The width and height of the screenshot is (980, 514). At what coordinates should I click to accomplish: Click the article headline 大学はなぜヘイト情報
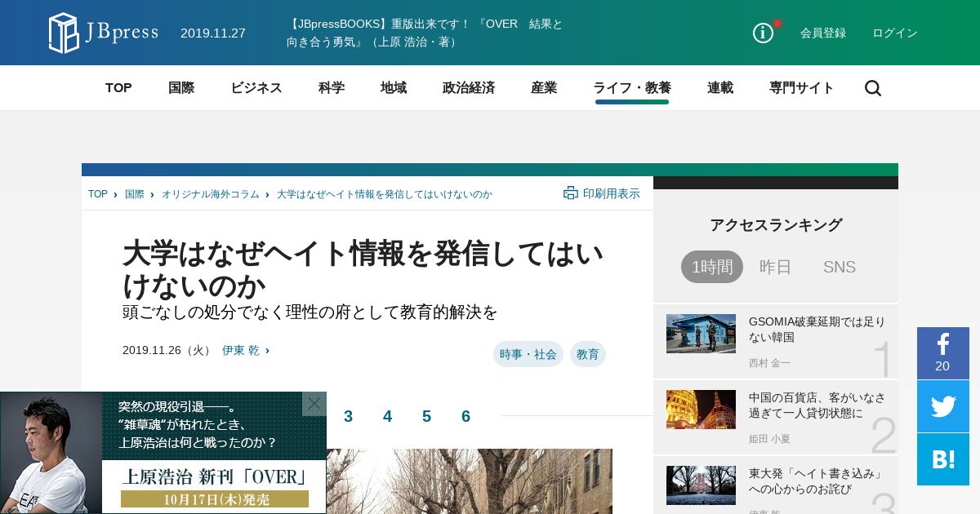[363, 269]
